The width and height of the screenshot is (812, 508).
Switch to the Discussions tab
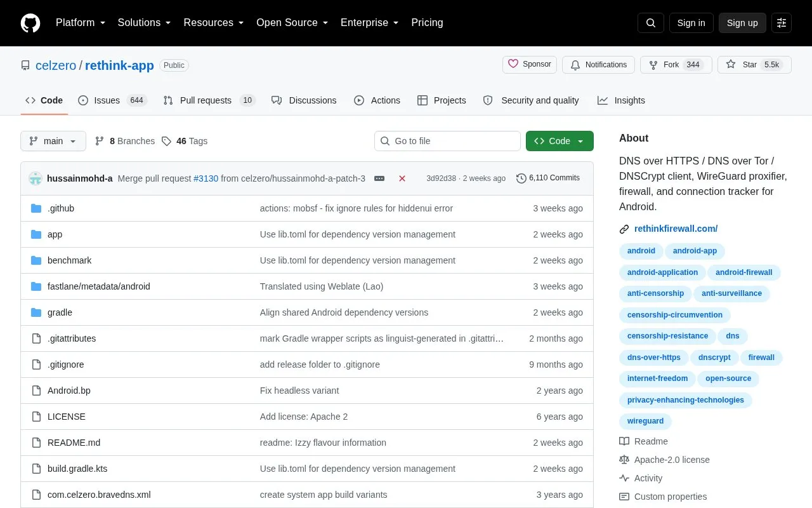point(304,100)
